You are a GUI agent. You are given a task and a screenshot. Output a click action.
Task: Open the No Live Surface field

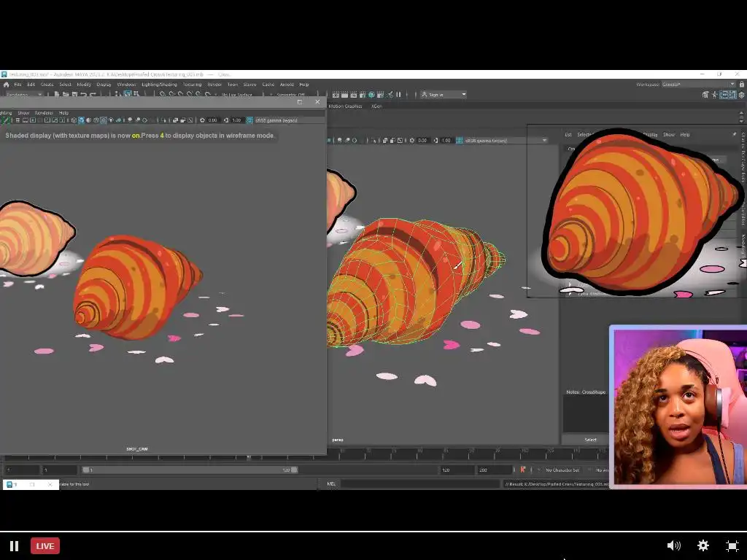tap(237, 95)
